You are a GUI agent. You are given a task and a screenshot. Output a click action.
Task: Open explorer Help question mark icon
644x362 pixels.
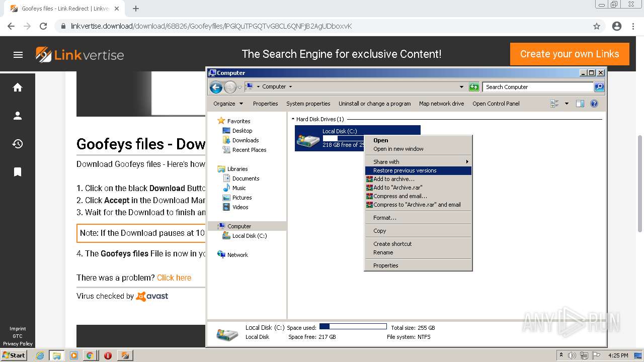[594, 104]
